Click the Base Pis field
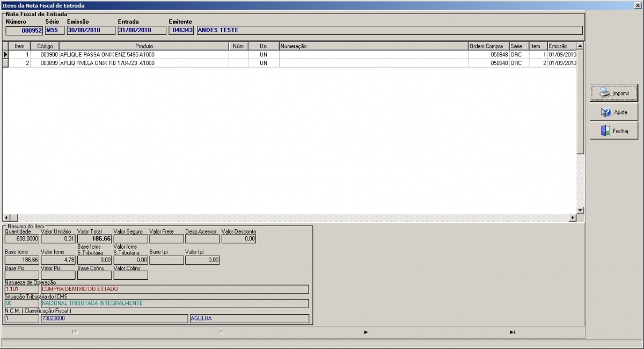The width and height of the screenshot is (644, 349). (22, 275)
